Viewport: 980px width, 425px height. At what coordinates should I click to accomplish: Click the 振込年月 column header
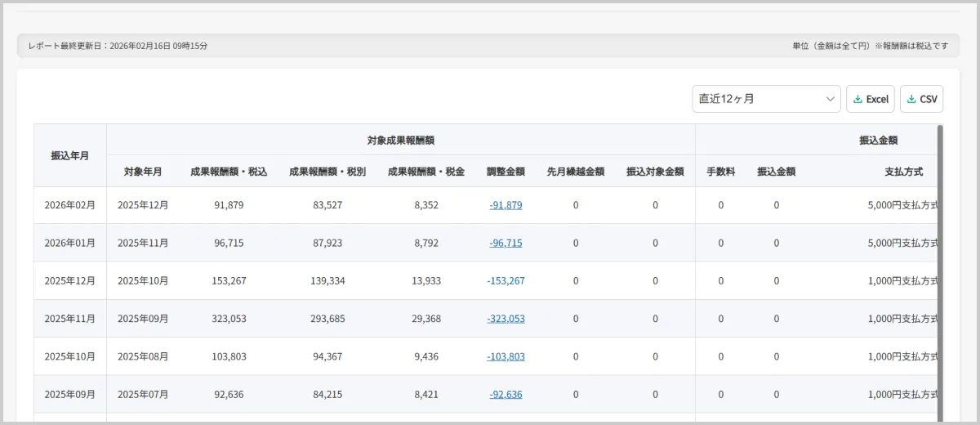tap(70, 155)
